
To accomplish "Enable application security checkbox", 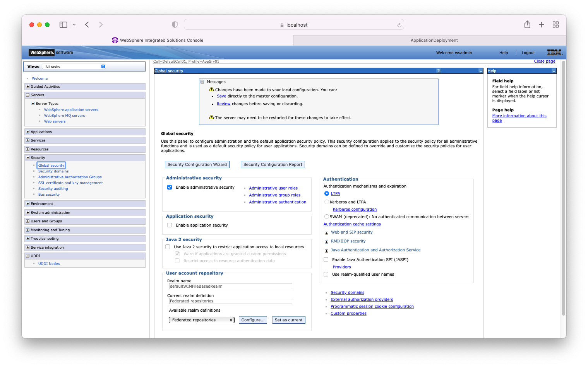I will [x=170, y=225].
